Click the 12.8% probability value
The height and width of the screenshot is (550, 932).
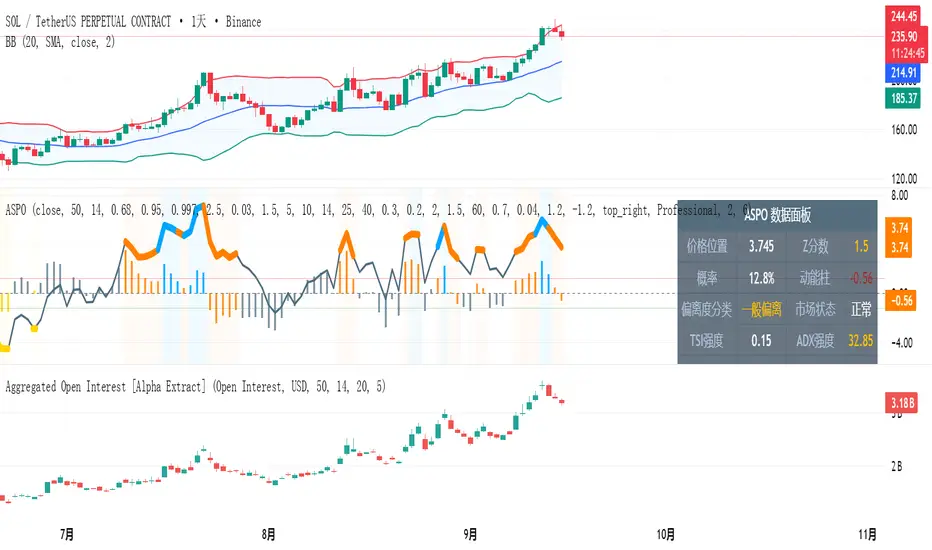tap(761, 278)
